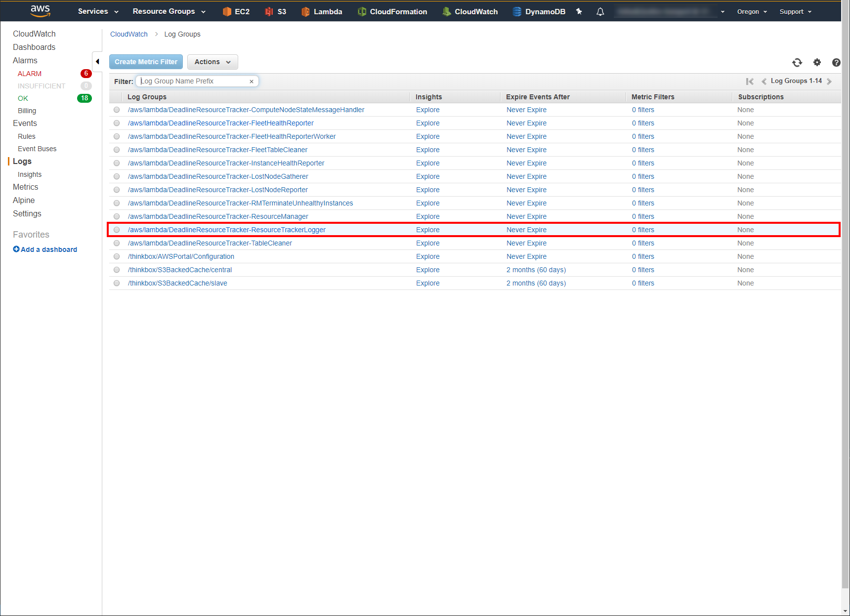The width and height of the screenshot is (850, 616).
Task: Select the FleetTableCleaner log group radio
Action: point(117,150)
